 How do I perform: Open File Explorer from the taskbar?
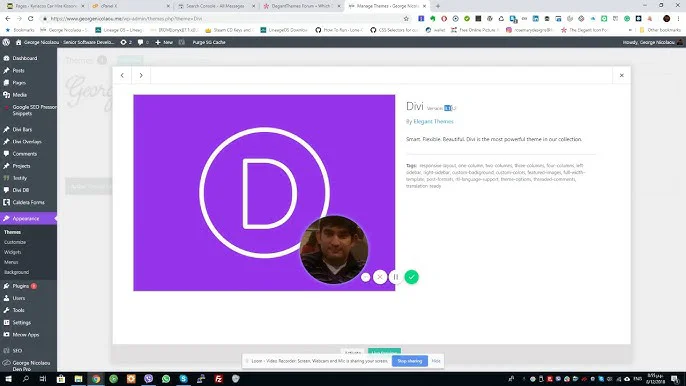(78, 379)
